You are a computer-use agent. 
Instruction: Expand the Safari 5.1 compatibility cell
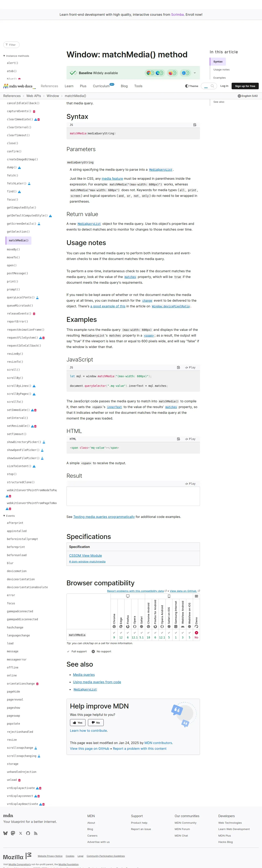[x=141, y=635]
